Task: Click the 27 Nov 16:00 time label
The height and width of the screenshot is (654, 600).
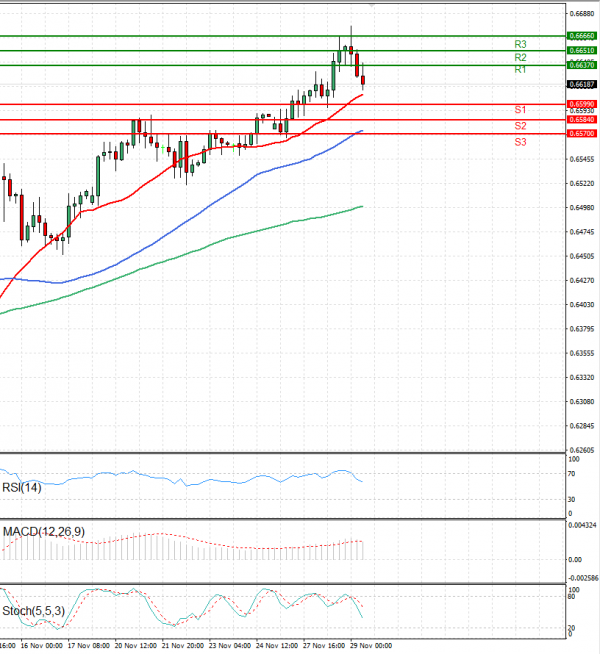Action: [324, 646]
